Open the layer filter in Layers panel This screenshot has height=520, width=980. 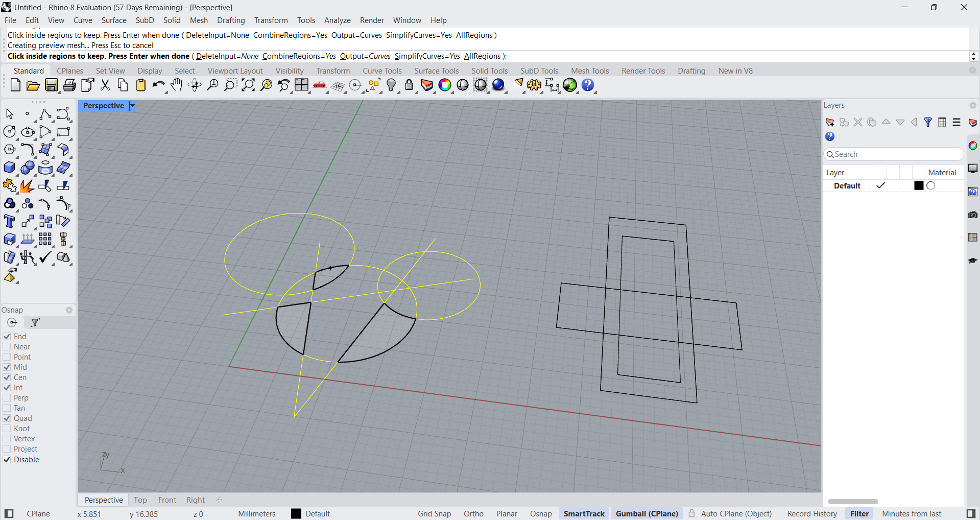(x=928, y=123)
